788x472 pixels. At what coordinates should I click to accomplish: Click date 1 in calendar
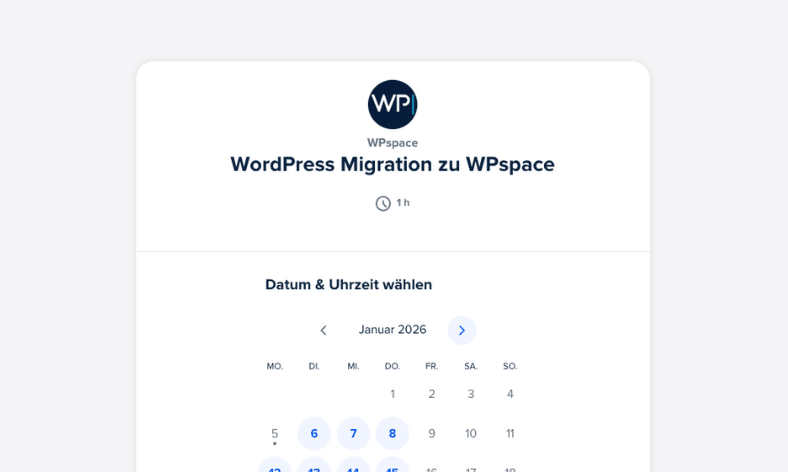point(392,394)
